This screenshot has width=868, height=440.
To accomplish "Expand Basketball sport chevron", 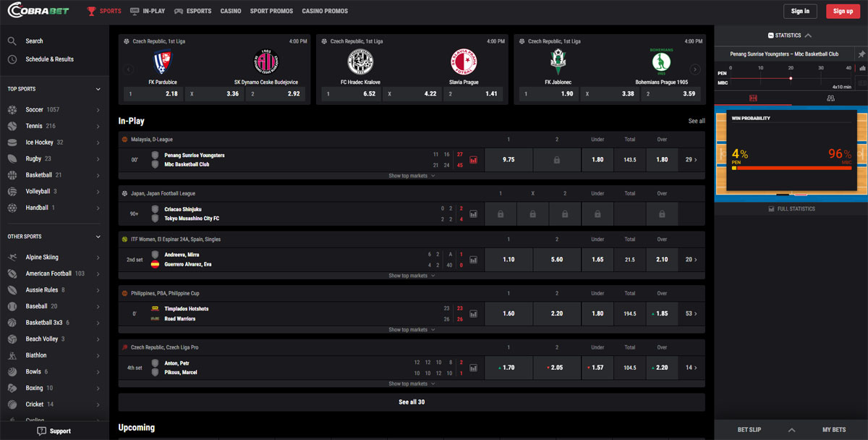I will tap(98, 175).
